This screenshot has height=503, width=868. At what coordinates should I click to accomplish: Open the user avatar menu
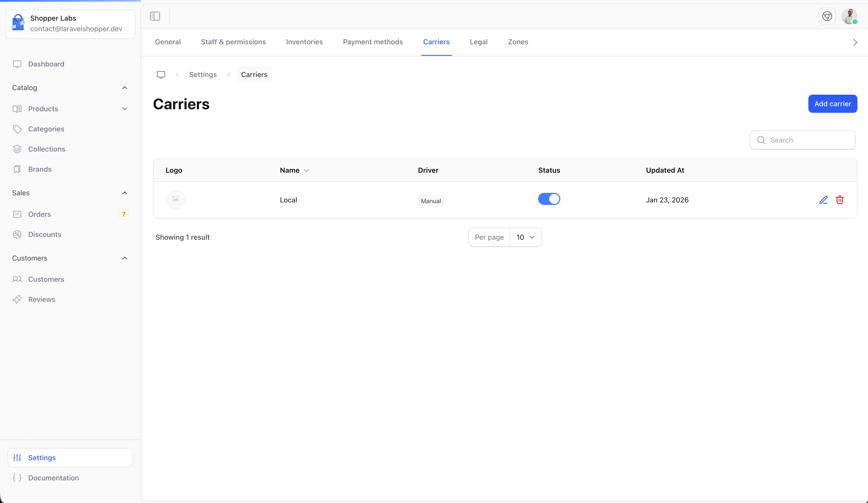[x=849, y=16]
